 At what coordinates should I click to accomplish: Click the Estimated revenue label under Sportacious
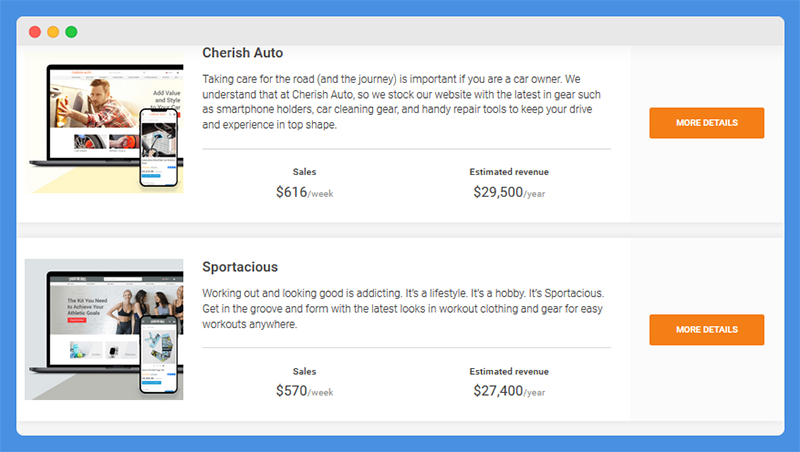509,371
